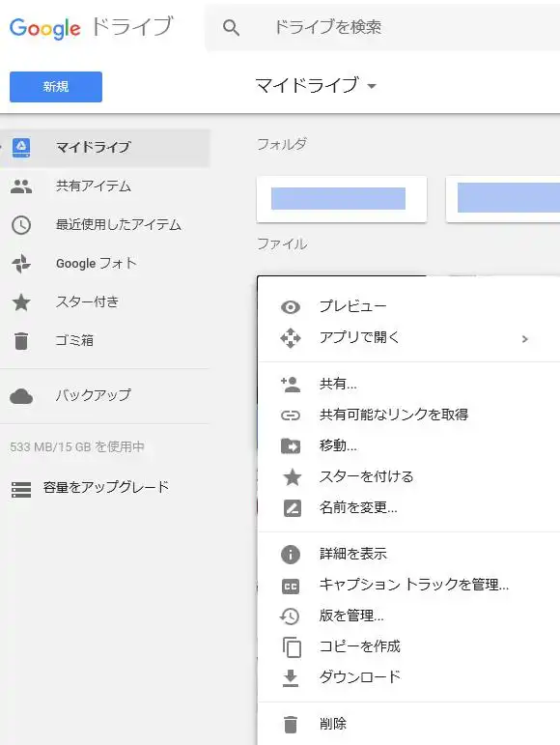Screen dimensions: 560x745
Task: Click the link icon in context menu
Action: [x=291, y=415]
